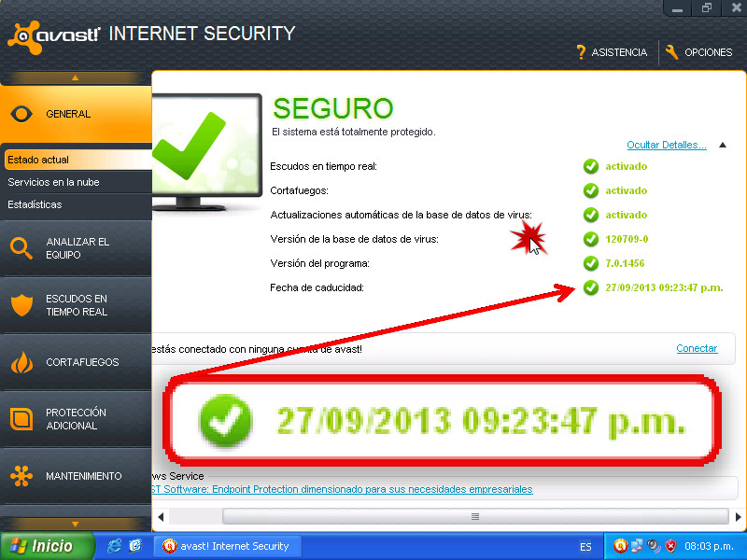Open the Cortafuegos flame icon

pos(21,362)
